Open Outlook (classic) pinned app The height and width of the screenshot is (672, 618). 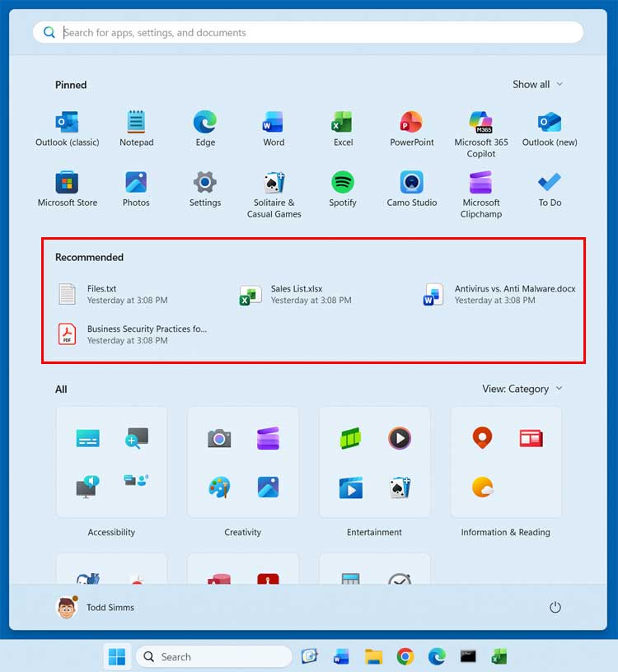point(68,128)
